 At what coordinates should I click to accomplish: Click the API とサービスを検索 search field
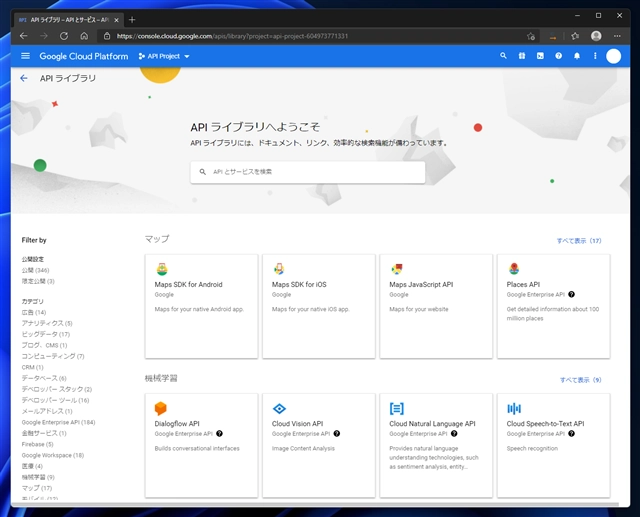coord(307,172)
